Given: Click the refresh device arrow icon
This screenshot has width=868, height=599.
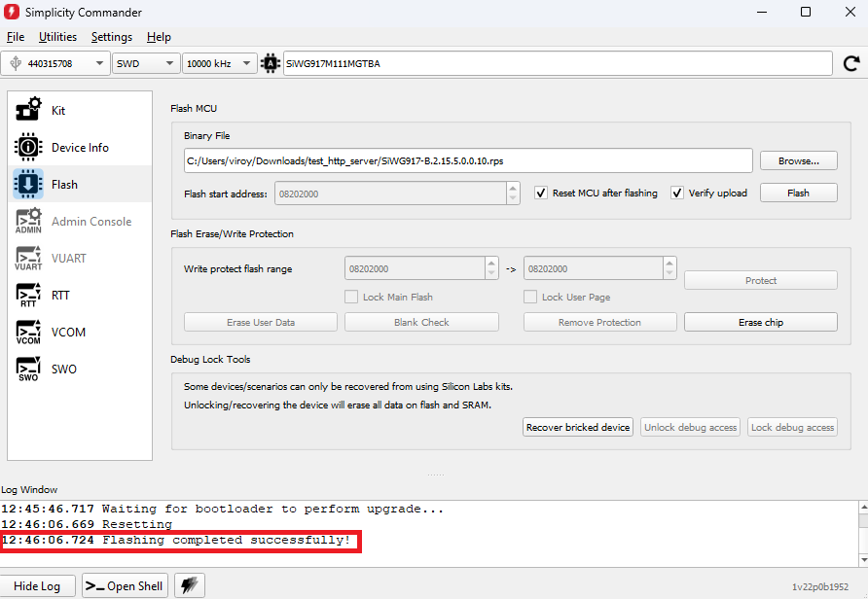Looking at the screenshot, I should pyautogui.click(x=850, y=63).
